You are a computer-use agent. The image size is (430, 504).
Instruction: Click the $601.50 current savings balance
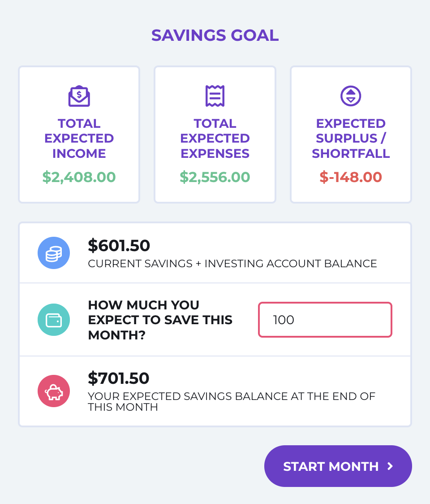(x=119, y=246)
